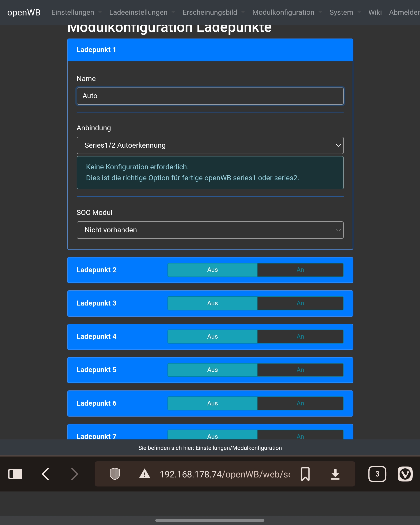Click the openWB home brand link

pos(24,12)
